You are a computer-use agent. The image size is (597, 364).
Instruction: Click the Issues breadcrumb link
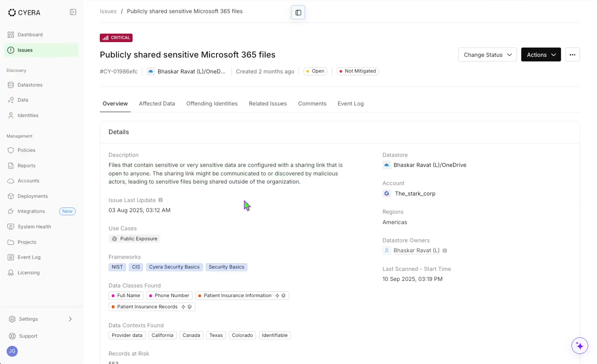(108, 11)
